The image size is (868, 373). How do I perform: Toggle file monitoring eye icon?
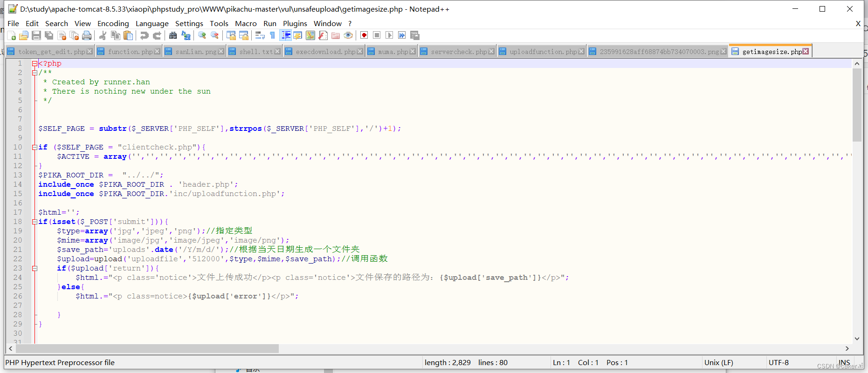click(348, 35)
